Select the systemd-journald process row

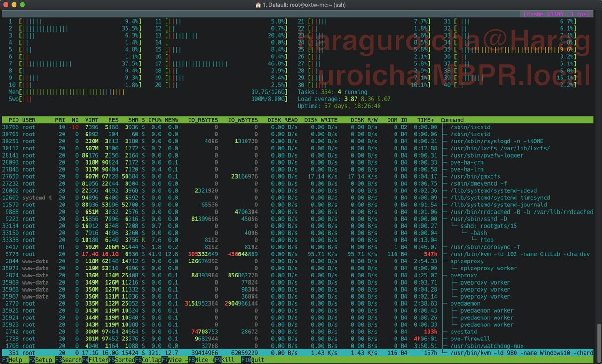tap(298, 205)
